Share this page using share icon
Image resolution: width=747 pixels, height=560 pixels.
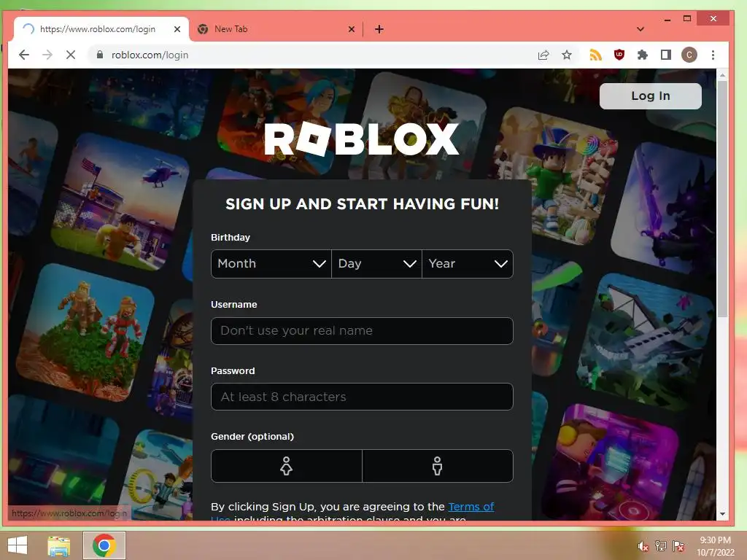coord(543,55)
